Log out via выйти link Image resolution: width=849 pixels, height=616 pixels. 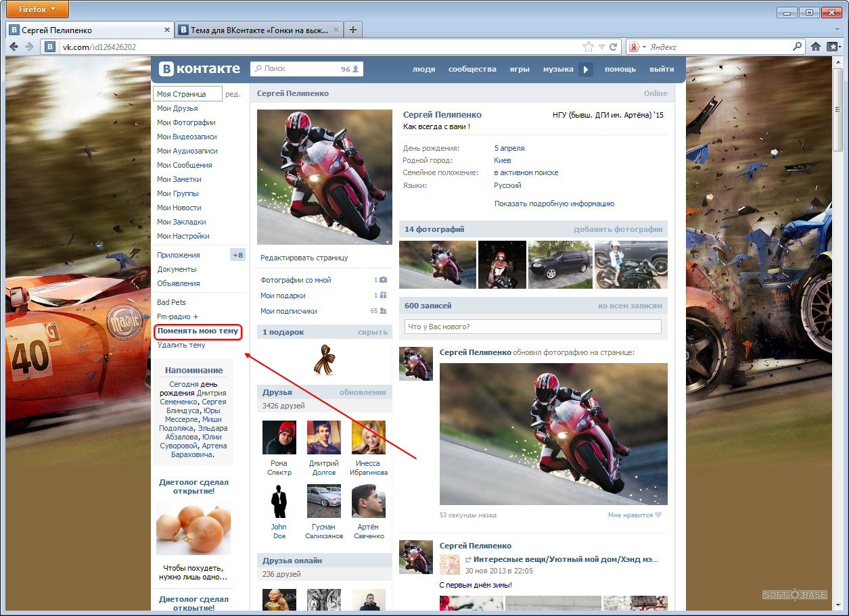pos(662,69)
